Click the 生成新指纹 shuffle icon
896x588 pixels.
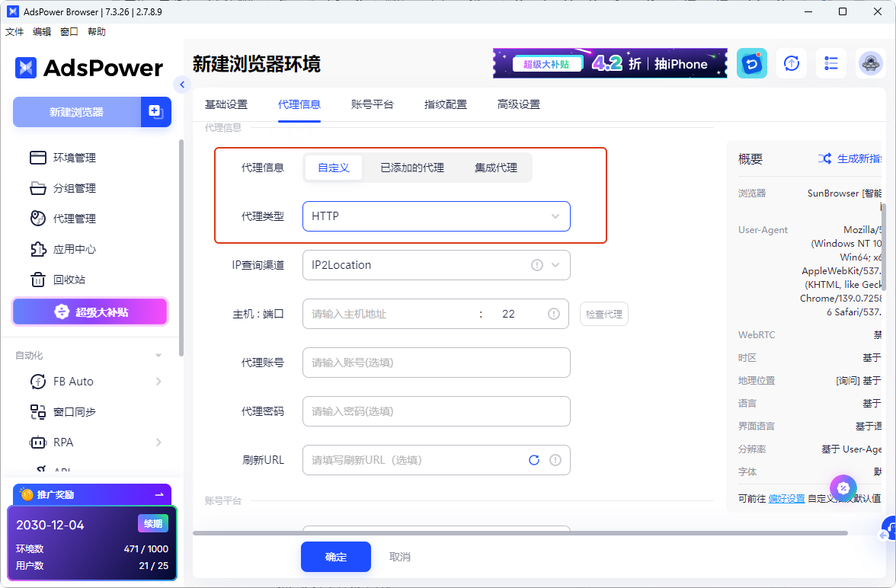point(824,158)
